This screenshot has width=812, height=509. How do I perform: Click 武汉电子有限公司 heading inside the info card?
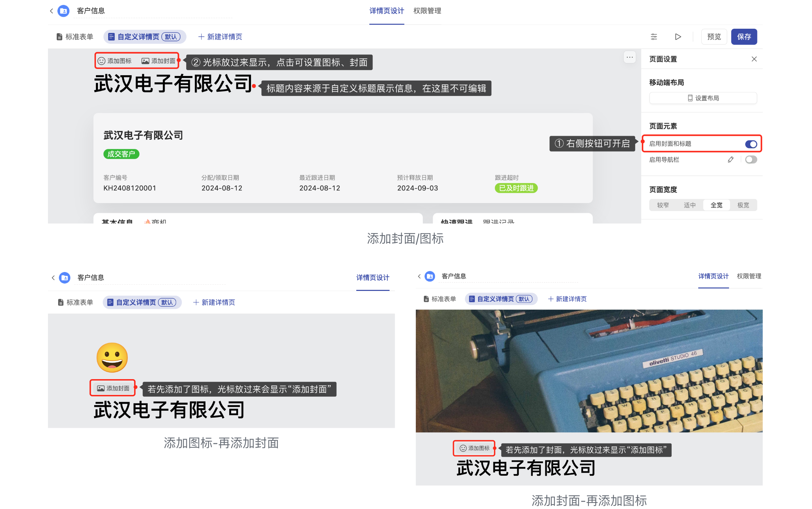[143, 135]
